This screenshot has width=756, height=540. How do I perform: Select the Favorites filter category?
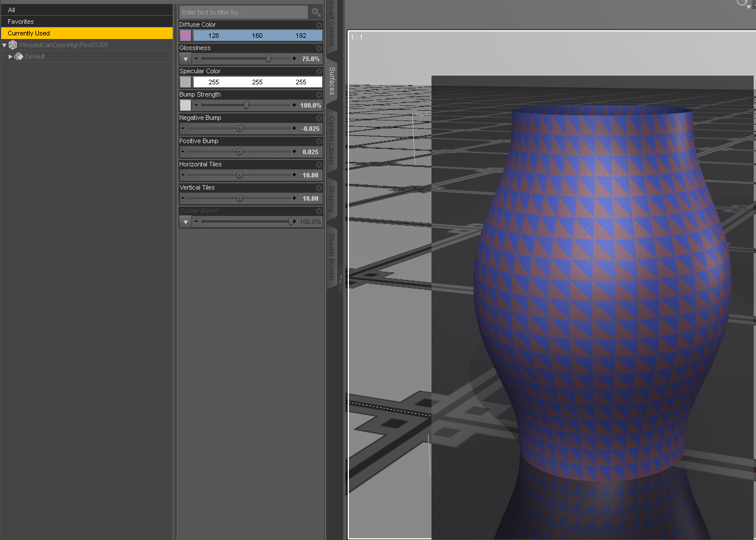point(87,22)
